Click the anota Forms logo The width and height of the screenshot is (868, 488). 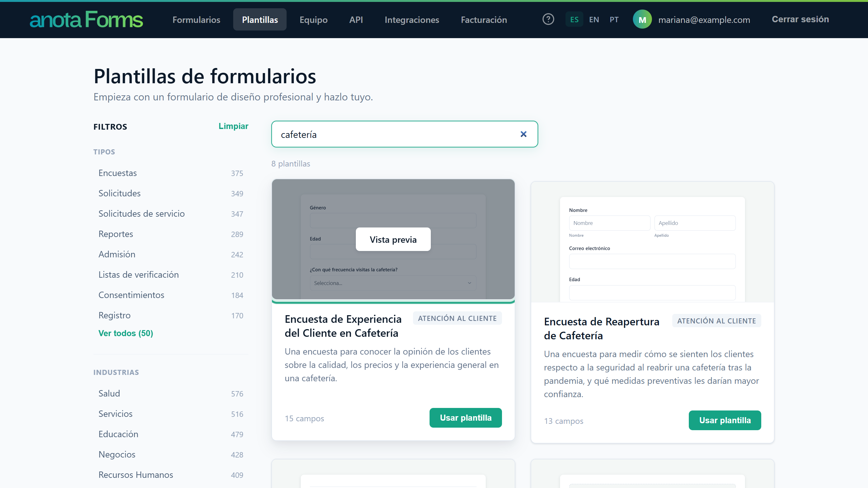tap(86, 20)
